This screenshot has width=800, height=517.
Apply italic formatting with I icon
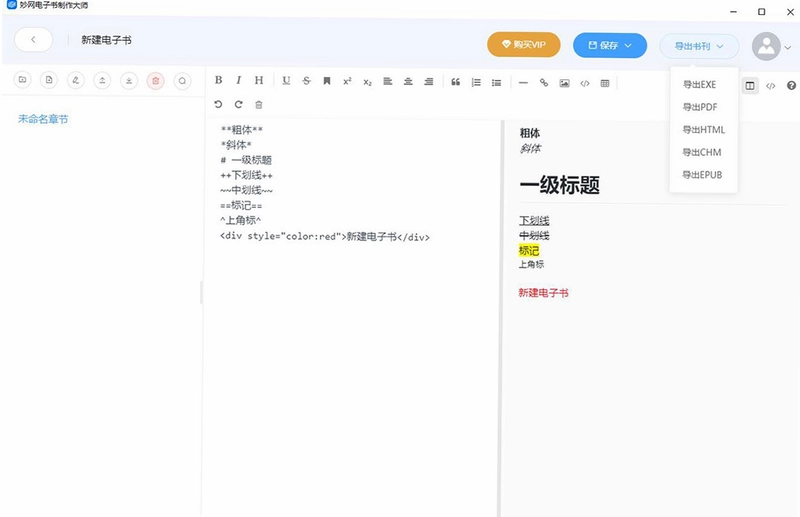[238, 80]
